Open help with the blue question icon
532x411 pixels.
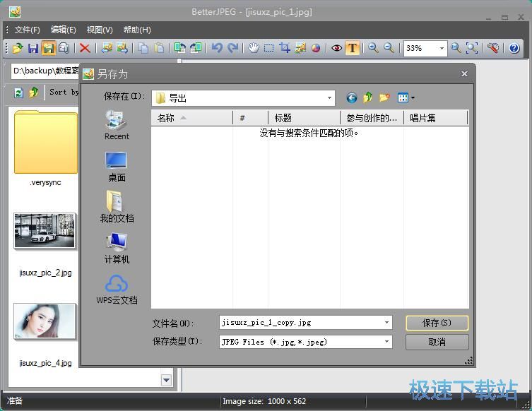pyautogui.click(x=514, y=48)
